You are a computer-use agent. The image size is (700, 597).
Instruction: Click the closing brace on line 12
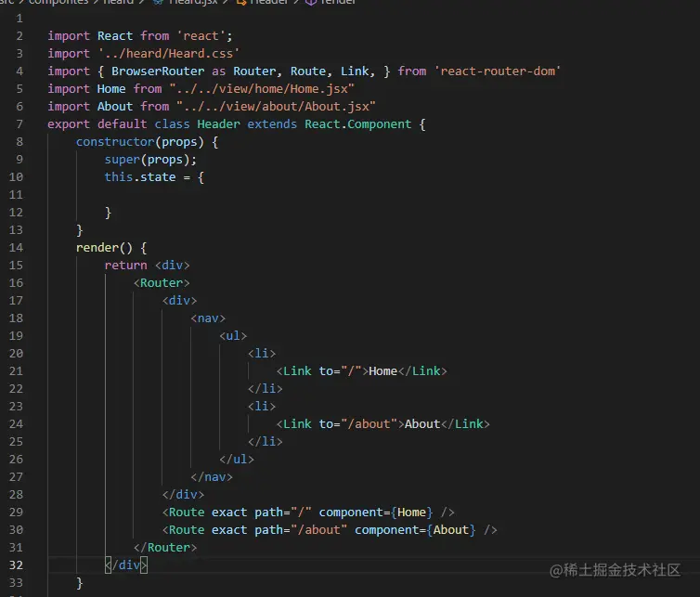coord(108,212)
